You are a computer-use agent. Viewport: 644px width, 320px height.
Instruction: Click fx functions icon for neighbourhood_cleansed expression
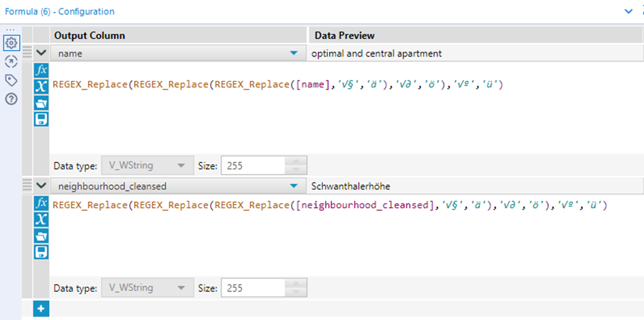[x=41, y=203]
